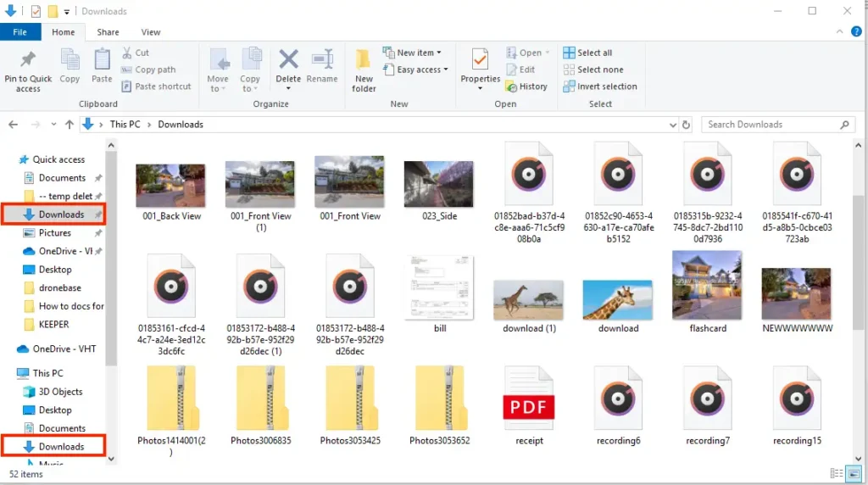
Task: Click Invert selection
Action: click(x=600, y=86)
